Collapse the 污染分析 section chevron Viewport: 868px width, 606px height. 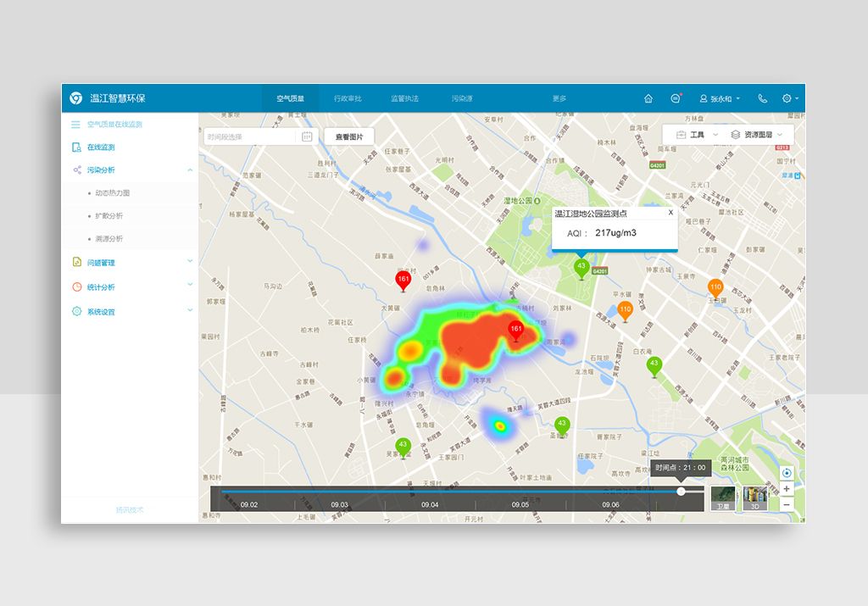point(190,170)
